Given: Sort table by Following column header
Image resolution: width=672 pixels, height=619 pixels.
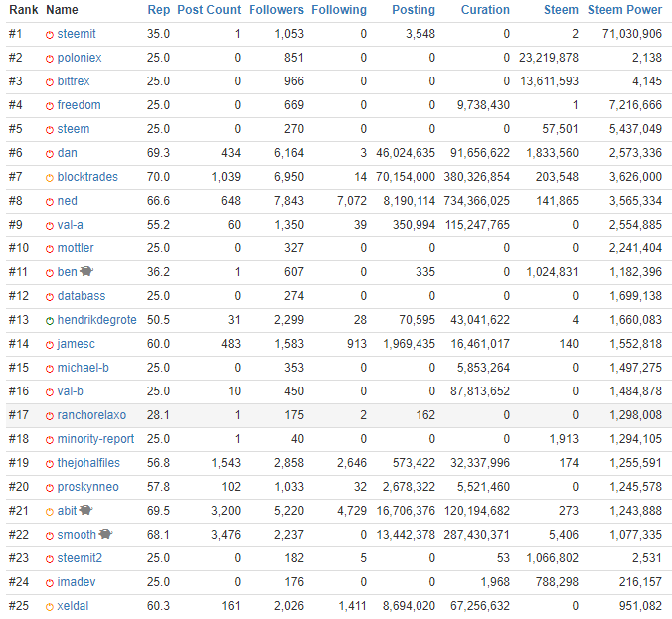Looking at the screenshot, I should tap(339, 10).
